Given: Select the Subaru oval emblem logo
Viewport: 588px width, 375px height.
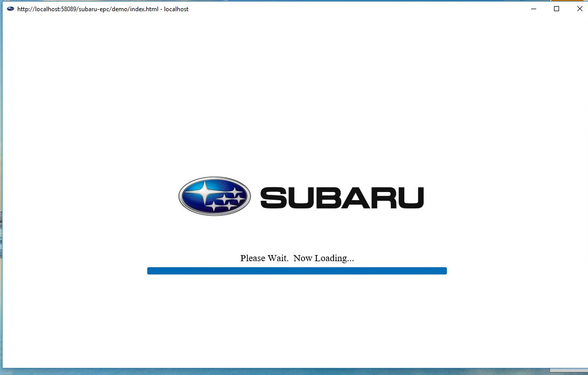Looking at the screenshot, I should pos(214,196).
